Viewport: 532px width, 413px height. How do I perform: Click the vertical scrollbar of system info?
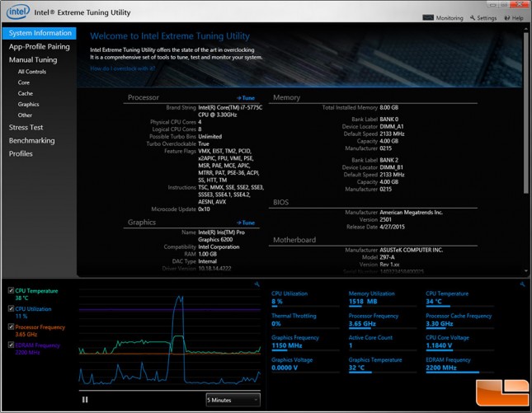(526, 112)
